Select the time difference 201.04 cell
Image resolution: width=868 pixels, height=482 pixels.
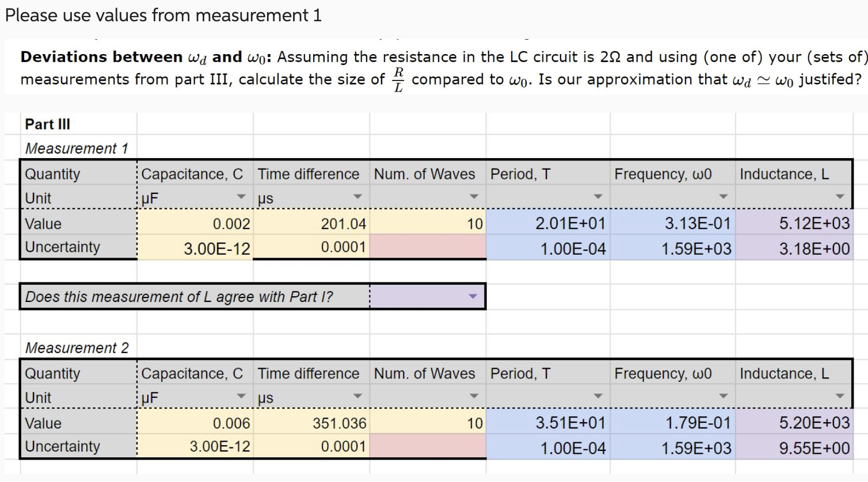pos(311,224)
